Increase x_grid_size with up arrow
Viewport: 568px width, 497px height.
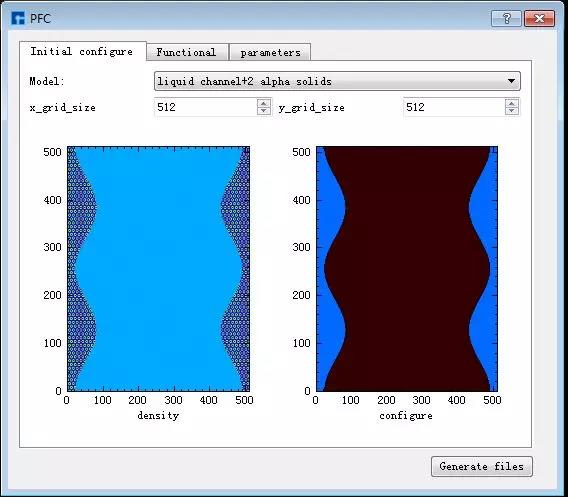coord(264,103)
